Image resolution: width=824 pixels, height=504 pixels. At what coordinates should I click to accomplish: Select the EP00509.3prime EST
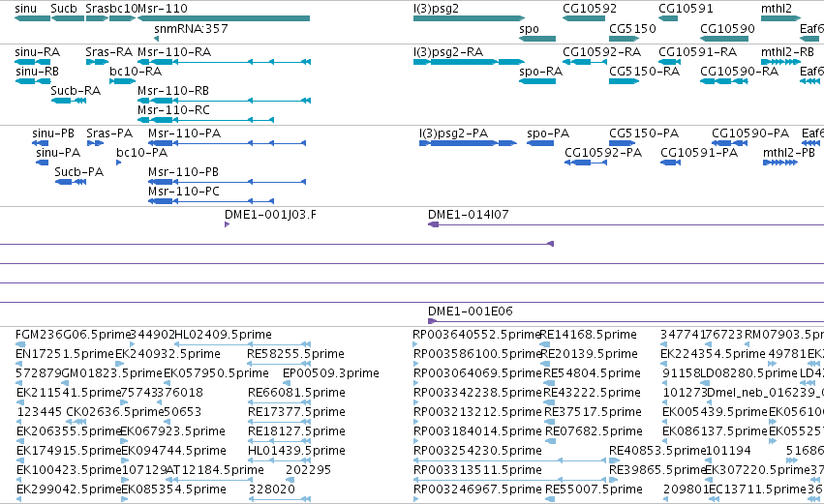[287, 383]
